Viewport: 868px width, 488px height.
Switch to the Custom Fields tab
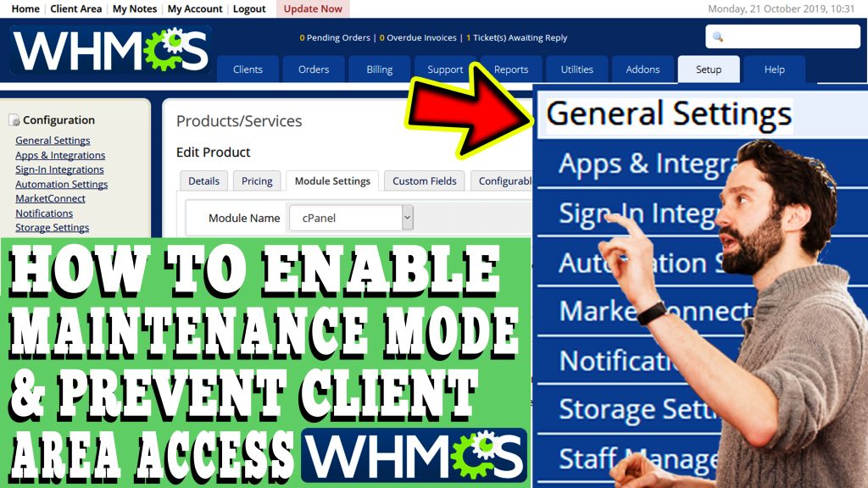pyautogui.click(x=424, y=180)
